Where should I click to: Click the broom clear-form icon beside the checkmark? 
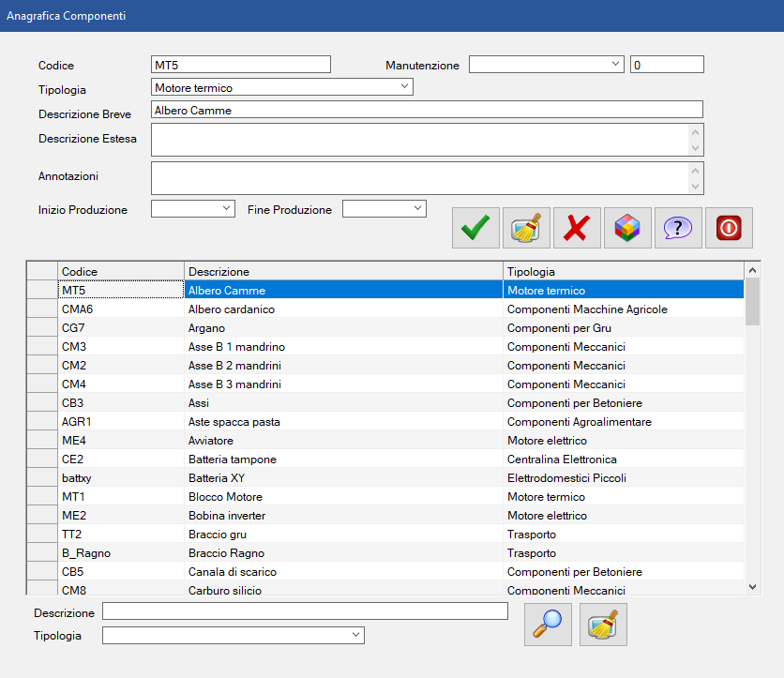pos(526,228)
